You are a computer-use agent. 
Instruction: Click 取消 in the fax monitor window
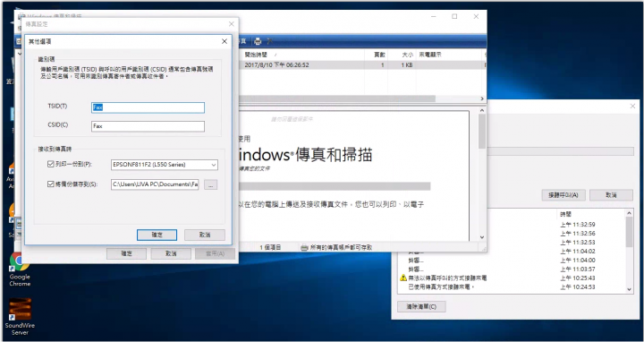click(x=611, y=195)
